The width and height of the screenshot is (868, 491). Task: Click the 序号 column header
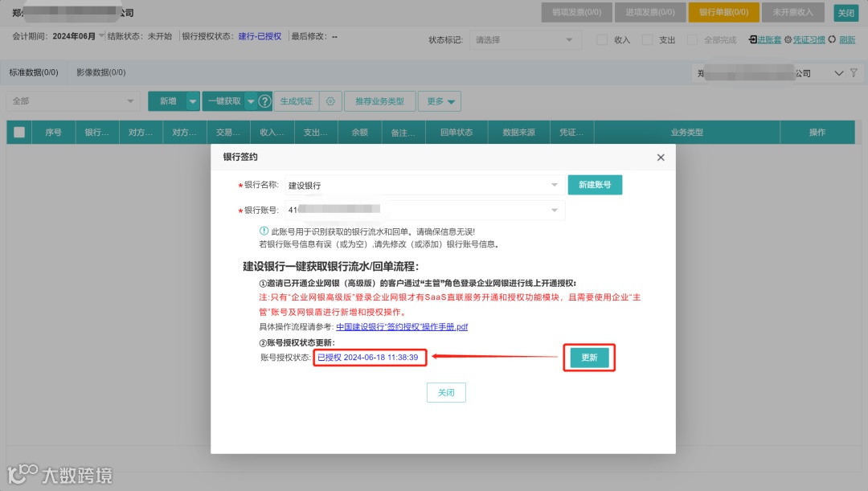(x=53, y=133)
